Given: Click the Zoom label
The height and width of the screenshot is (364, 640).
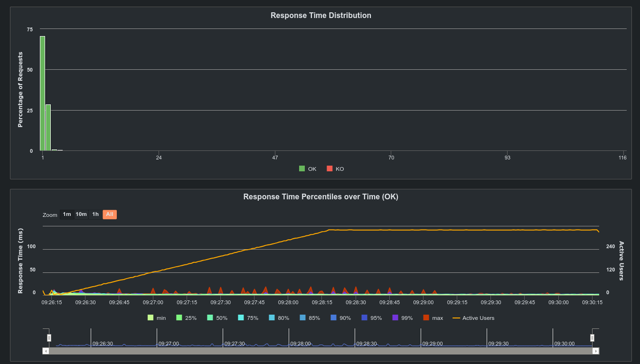Looking at the screenshot, I should pos(50,215).
